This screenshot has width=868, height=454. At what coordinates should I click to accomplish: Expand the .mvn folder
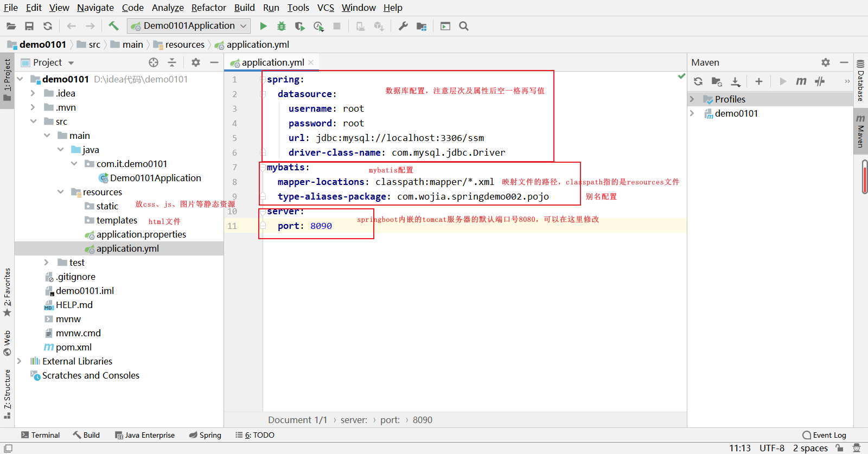tap(33, 107)
